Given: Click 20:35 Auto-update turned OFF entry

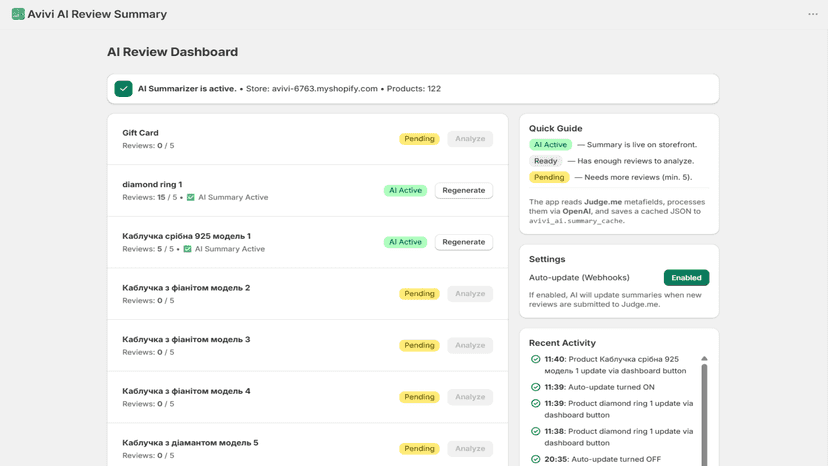Looking at the screenshot, I should (x=603, y=460).
